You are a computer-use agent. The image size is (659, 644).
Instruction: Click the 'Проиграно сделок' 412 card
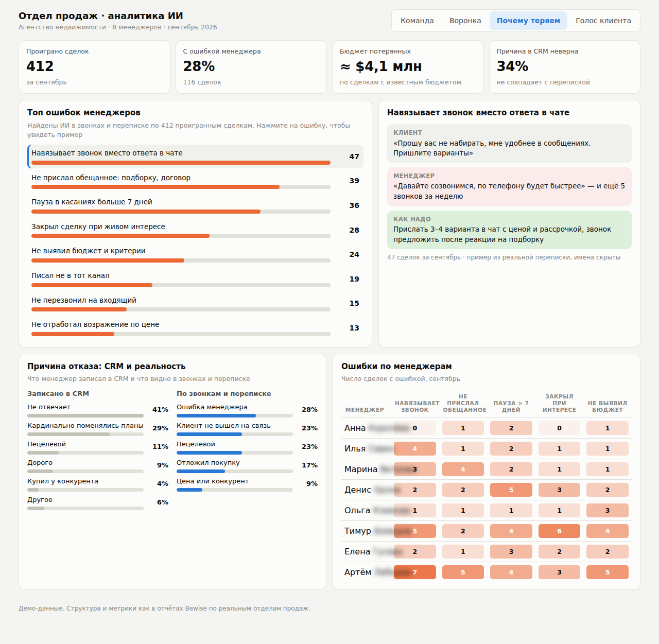(x=94, y=67)
